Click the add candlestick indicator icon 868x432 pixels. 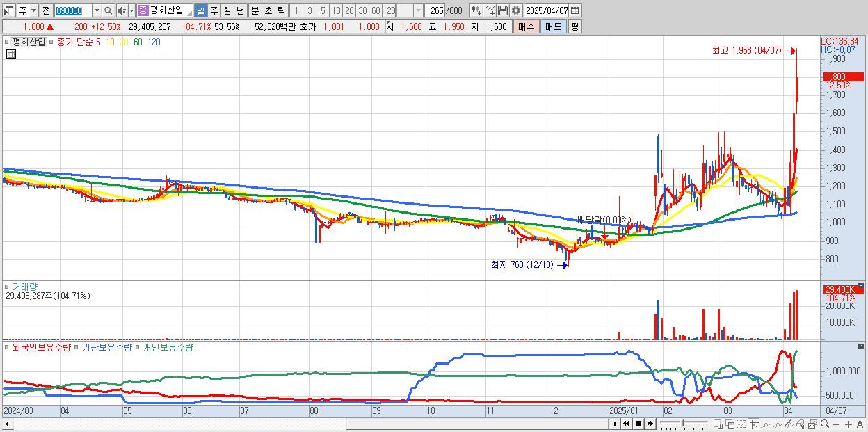(476, 10)
